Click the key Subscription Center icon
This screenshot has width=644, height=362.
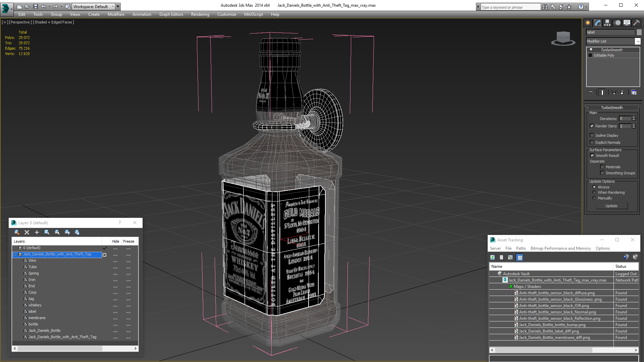pyautogui.click(x=553, y=7)
